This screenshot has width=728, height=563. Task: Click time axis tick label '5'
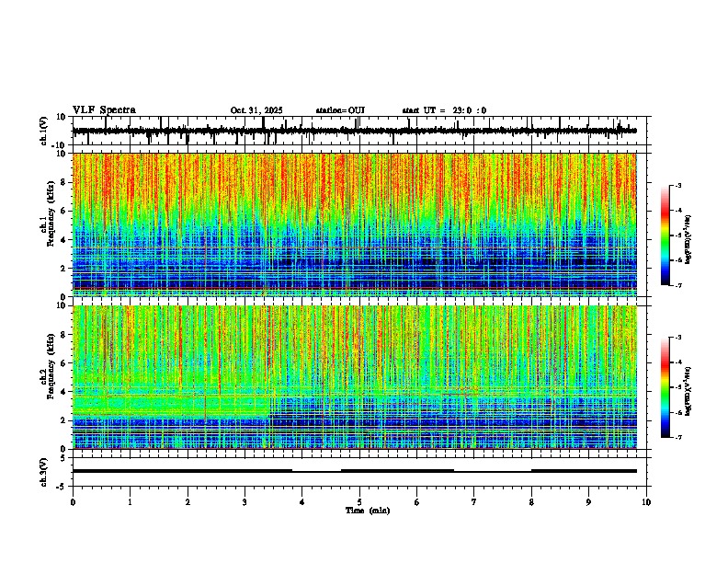(x=359, y=502)
